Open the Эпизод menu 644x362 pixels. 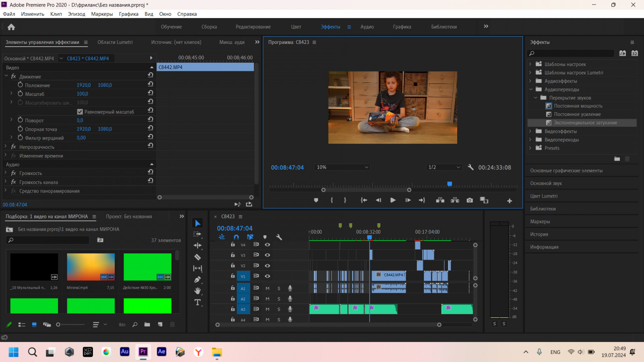(x=76, y=14)
